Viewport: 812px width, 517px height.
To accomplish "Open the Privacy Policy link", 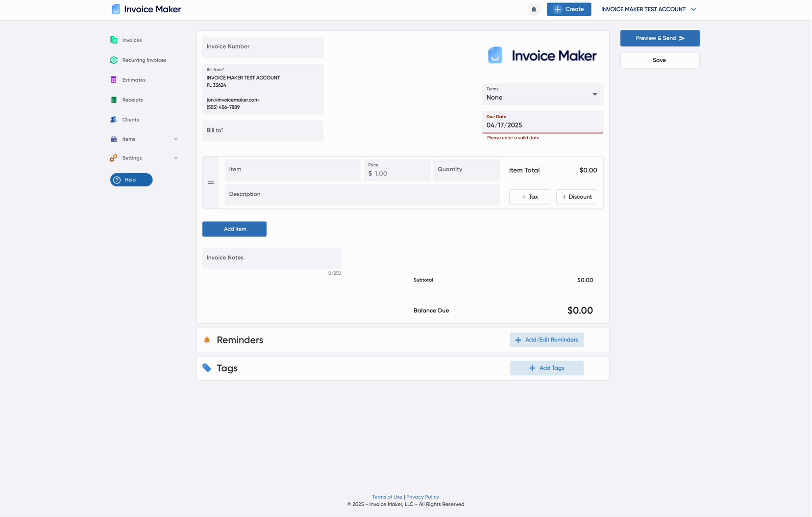I will pyautogui.click(x=422, y=497).
